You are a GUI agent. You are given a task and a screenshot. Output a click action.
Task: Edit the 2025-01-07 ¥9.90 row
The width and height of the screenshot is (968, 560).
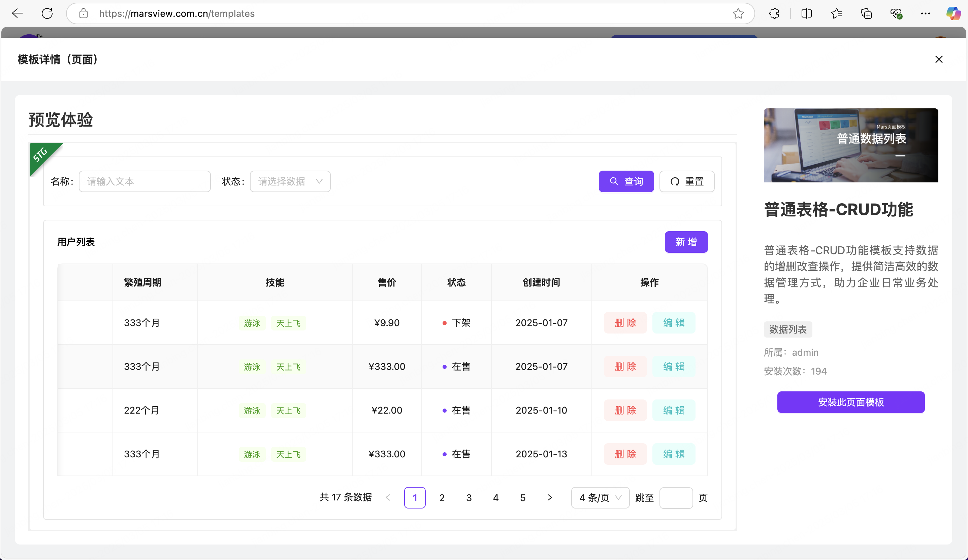(x=674, y=323)
